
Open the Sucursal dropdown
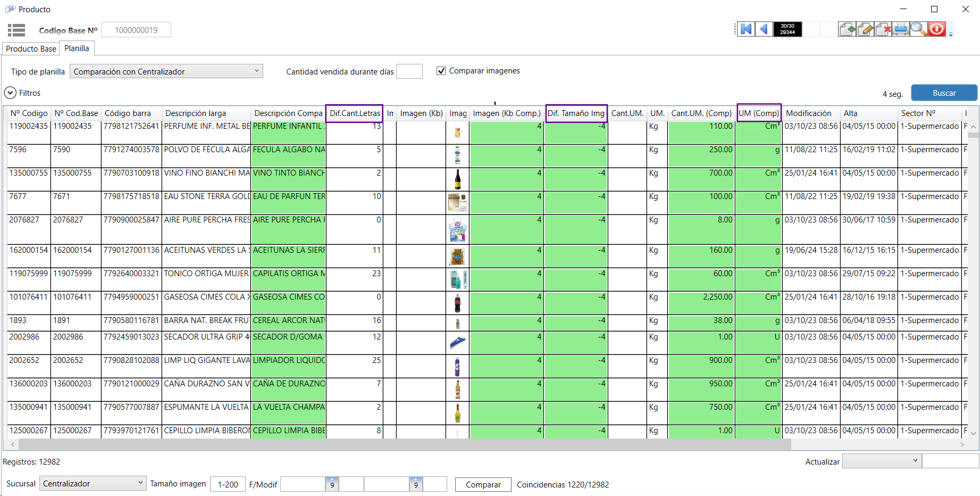click(x=93, y=484)
